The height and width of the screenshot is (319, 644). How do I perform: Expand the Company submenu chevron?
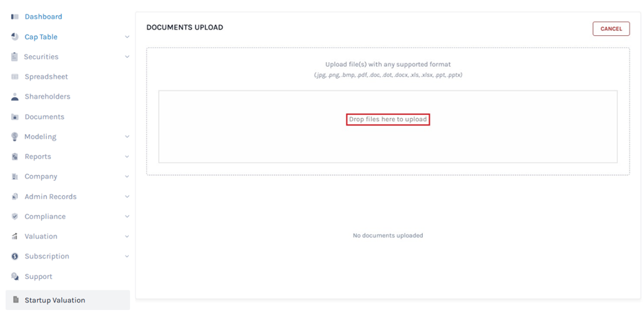point(127,177)
